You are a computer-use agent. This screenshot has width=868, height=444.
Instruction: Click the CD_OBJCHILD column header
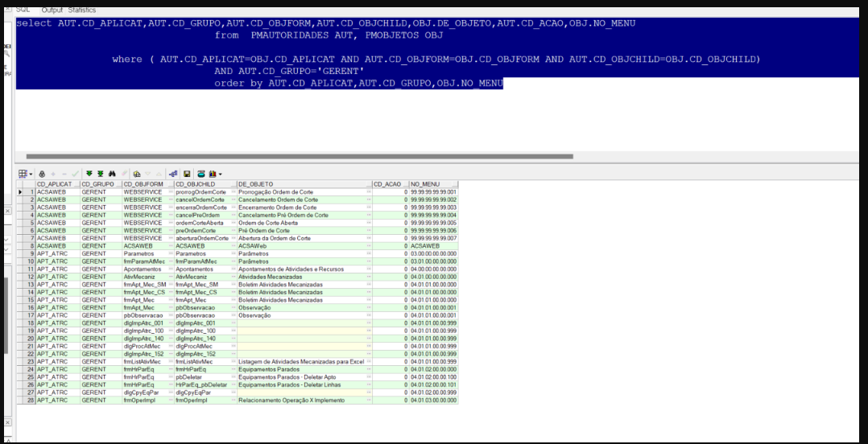coord(205,183)
